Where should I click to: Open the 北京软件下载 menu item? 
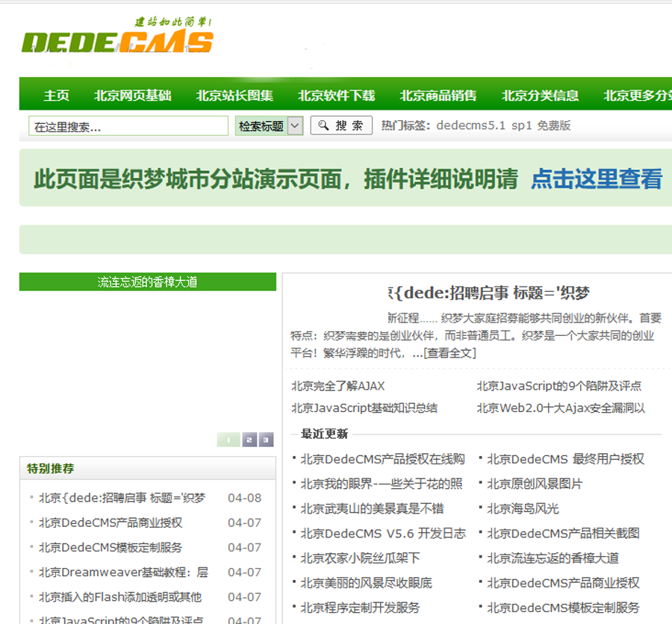click(x=336, y=96)
